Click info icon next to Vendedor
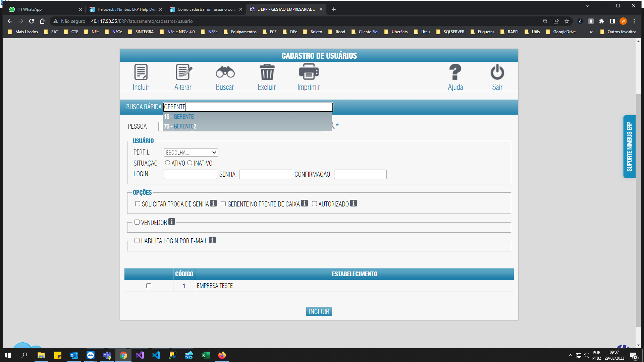This screenshot has height=362, width=644. pyautogui.click(x=171, y=222)
